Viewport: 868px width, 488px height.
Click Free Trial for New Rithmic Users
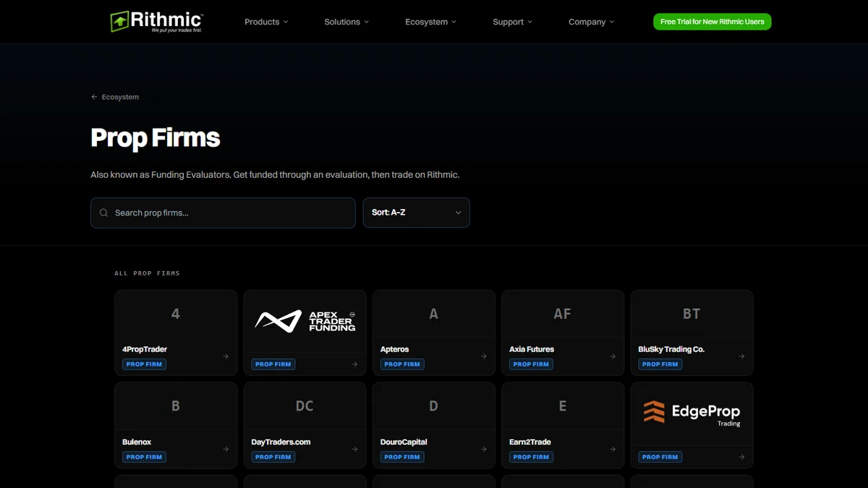[x=712, y=22]
